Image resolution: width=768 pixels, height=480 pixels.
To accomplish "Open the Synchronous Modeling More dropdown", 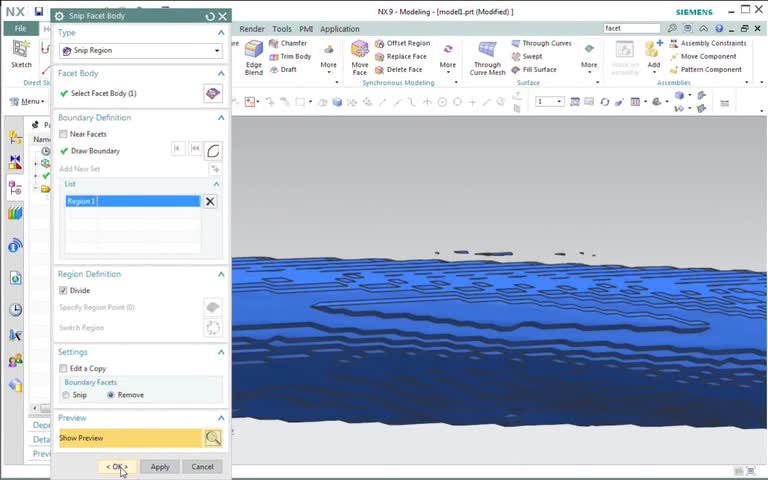I will click(x=447, y=58).
